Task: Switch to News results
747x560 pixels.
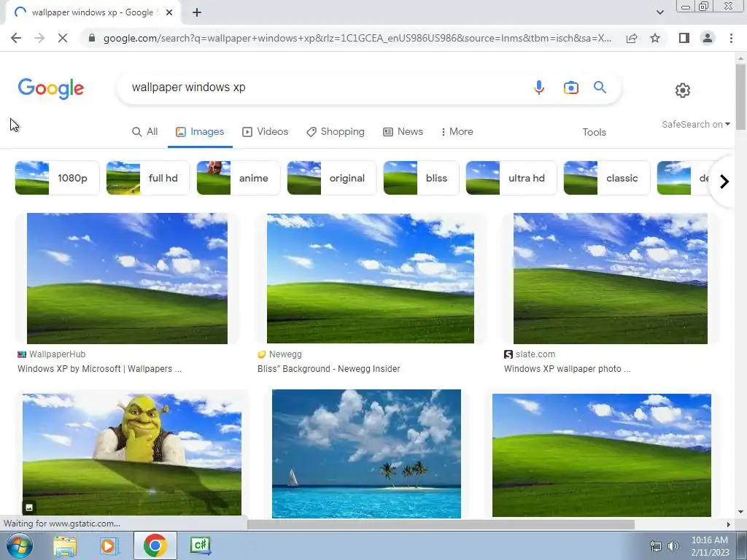Action: click(x=403, y=132)
